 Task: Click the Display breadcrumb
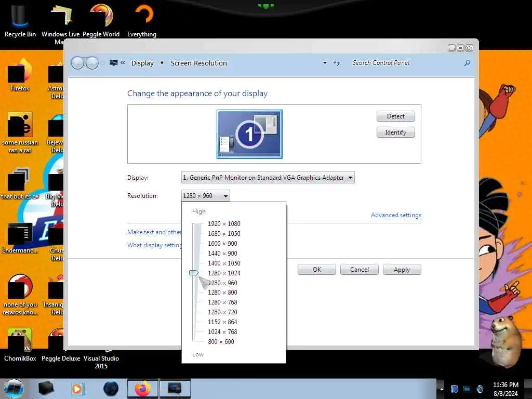point(142,63)
